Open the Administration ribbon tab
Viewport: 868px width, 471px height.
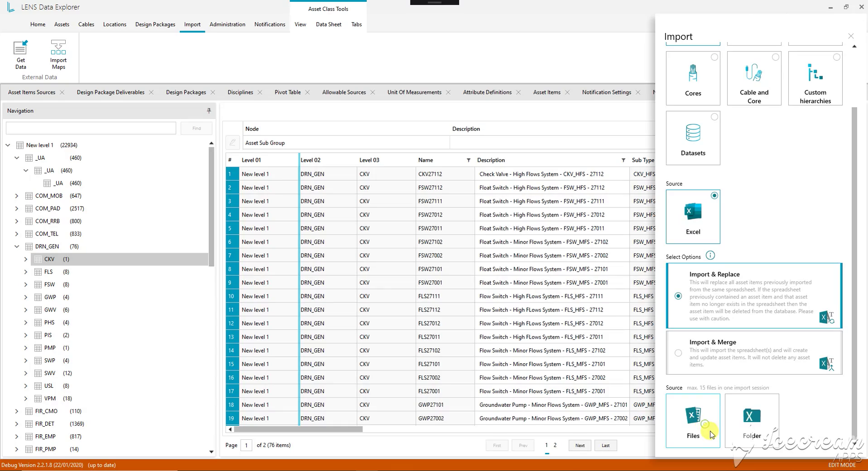227,24
